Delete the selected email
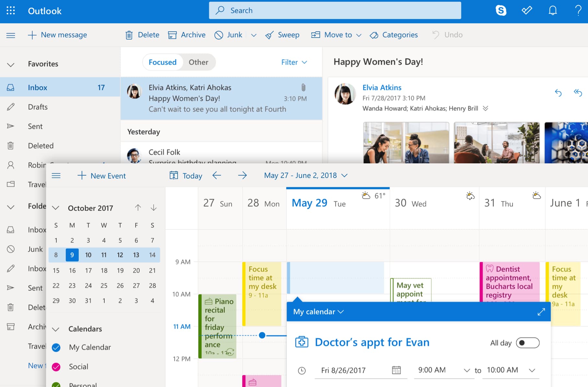 point(142,35)
